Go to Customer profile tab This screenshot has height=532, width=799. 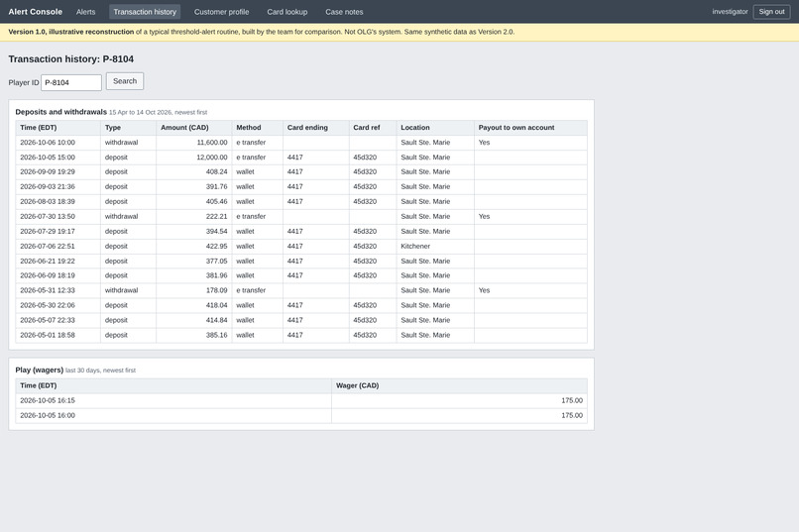pyautogui.click(x=221, y=12)
